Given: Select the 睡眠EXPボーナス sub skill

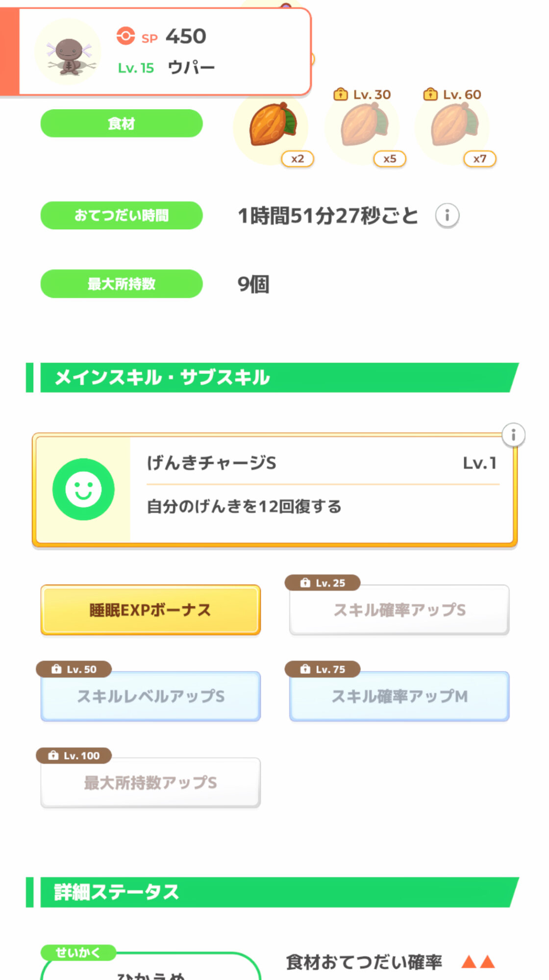Looking at the screenshot, I should (x=150, y=610).
